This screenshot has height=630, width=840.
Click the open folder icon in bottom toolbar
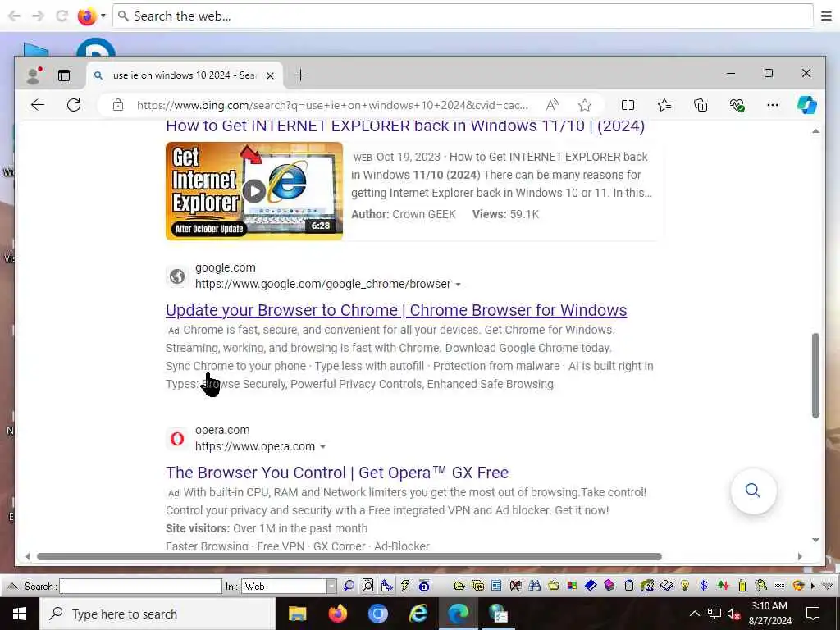pyautogui.click(x=459, y=586)
